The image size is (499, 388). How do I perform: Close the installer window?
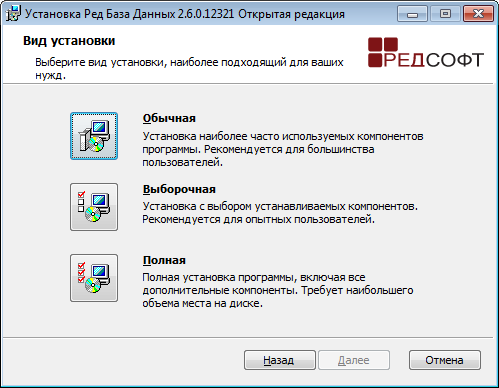point(478,14)
